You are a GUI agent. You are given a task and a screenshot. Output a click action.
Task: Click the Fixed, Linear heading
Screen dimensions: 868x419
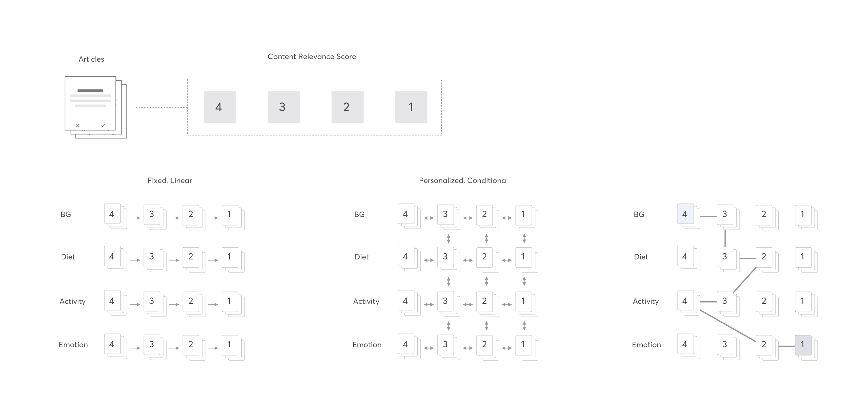(170, 181)
